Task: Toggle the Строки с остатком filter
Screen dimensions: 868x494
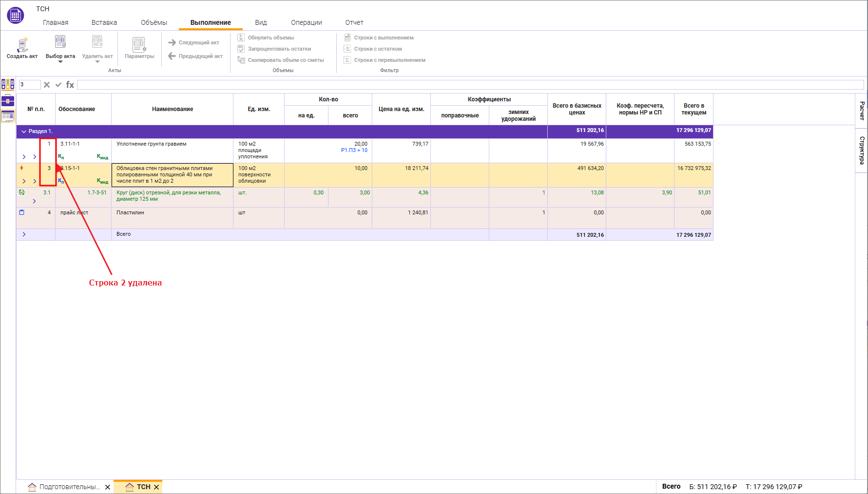Action: point(373,49)
